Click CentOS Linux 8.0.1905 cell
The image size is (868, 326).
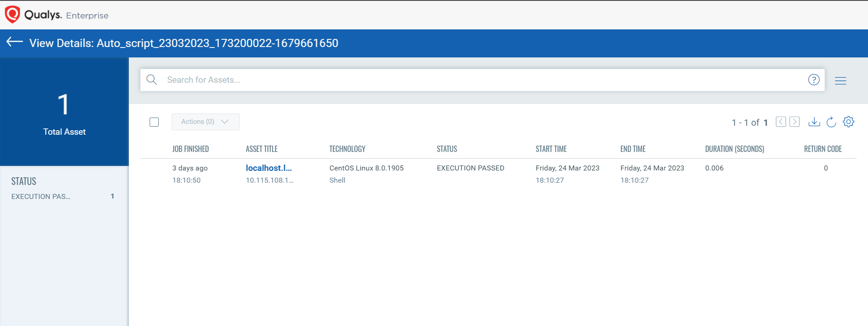tap(367, 168)
